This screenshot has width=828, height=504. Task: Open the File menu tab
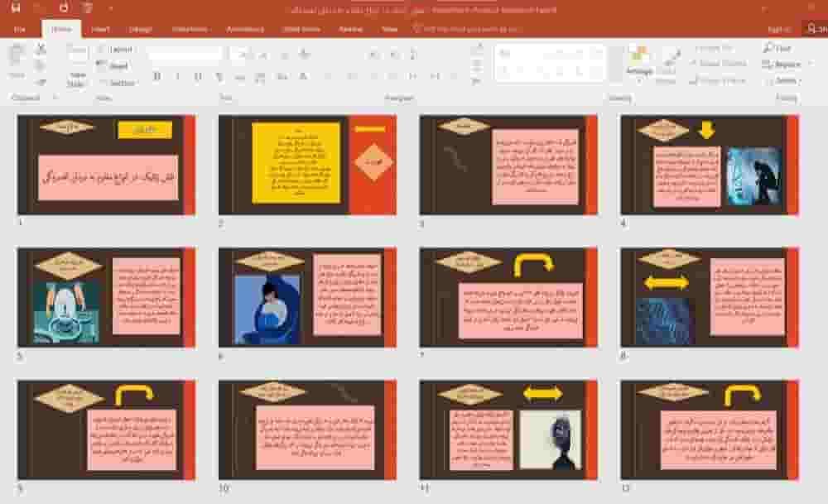coord(20,30)
